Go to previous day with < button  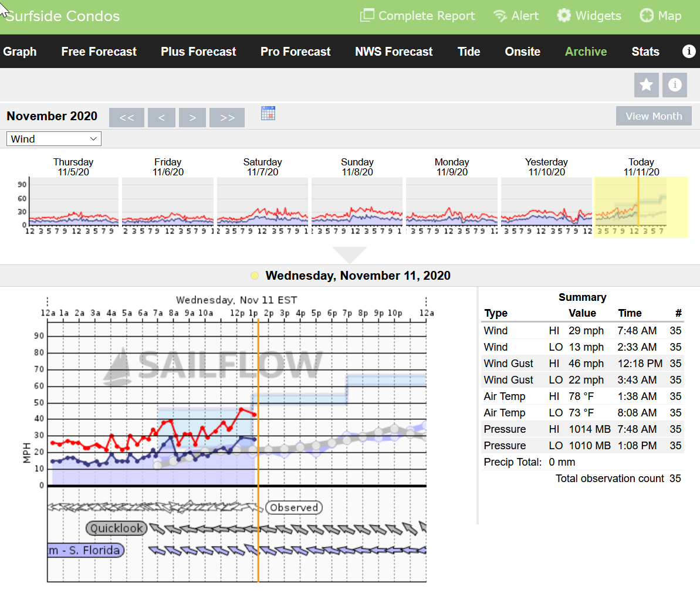pyautogui.click(x=161, y=117)
